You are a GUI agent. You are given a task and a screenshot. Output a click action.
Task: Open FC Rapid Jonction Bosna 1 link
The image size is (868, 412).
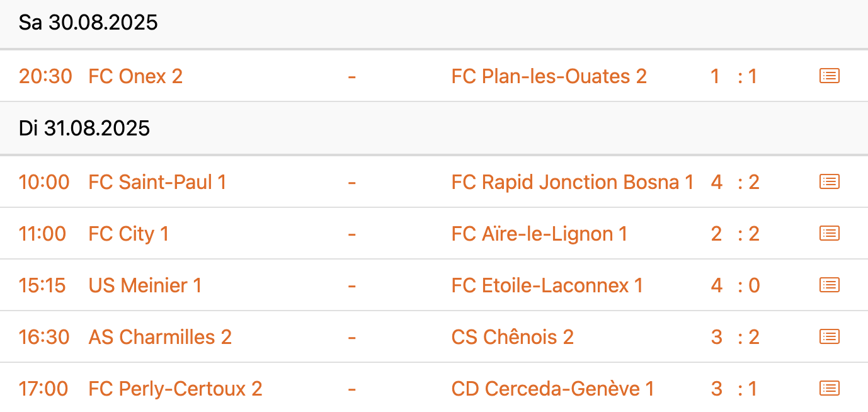click(x=572, y=182)
